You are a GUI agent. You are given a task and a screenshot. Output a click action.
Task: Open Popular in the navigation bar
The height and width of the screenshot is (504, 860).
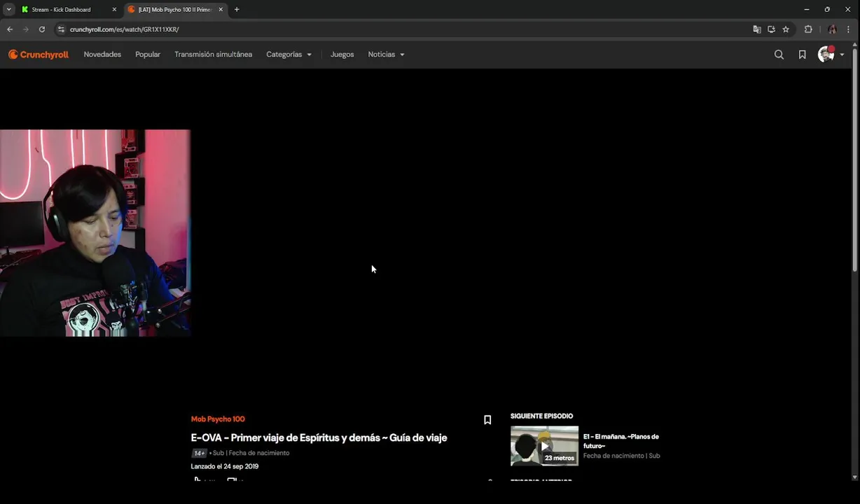tap(148, 55)
